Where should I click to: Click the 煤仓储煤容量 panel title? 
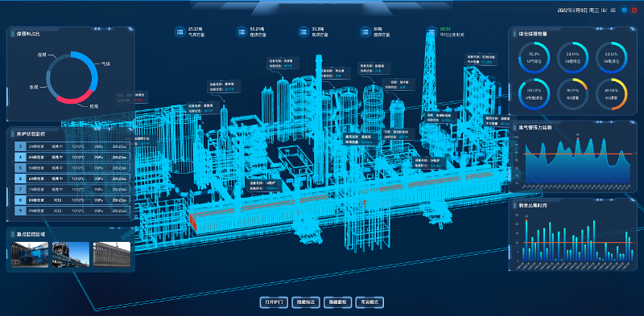pyautogui.click(x=532, y=34)
